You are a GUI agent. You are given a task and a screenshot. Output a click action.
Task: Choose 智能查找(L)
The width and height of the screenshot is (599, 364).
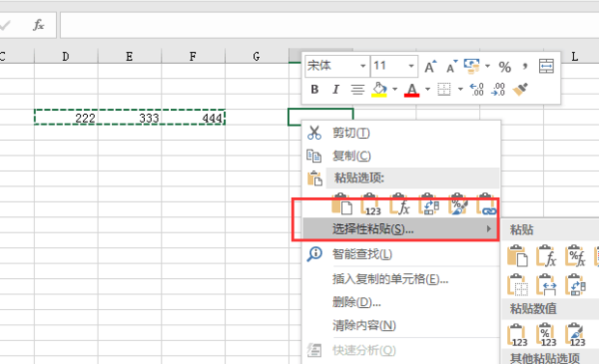pyautogui.click(x=401, y=254)
